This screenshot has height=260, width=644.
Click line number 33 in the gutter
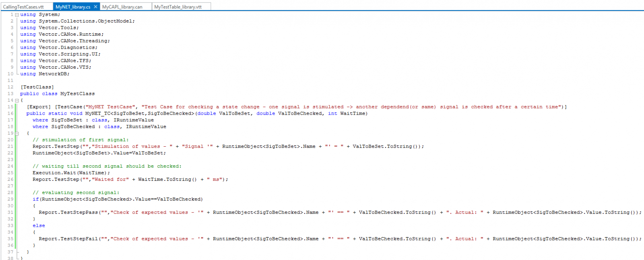pos(10,226)
